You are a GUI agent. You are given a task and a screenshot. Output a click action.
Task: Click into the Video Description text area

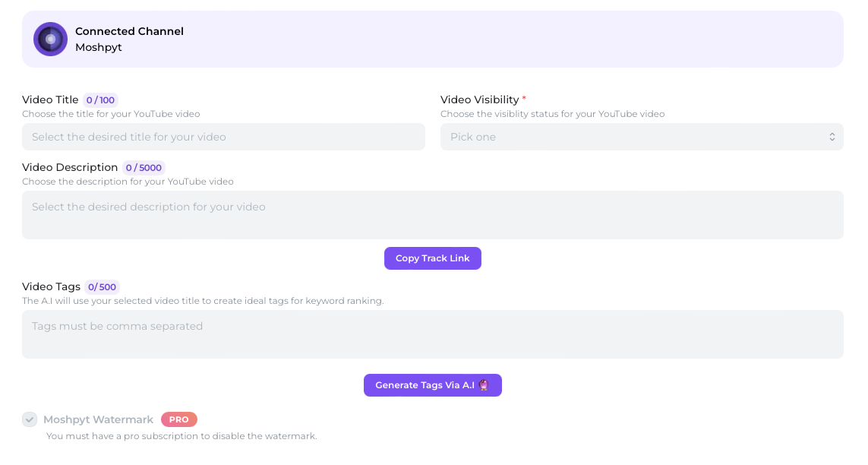coord(432,215)
